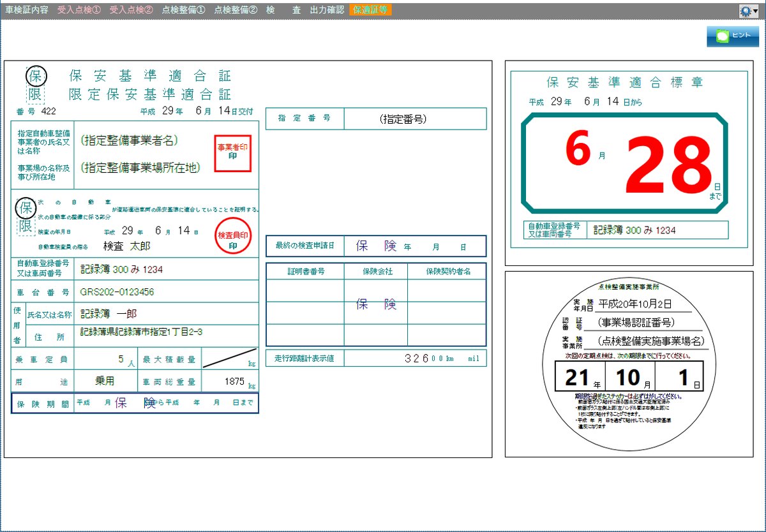Click sticker next-inspection year 21
Screen dimensions: 766x532
(x=576, y=378)
